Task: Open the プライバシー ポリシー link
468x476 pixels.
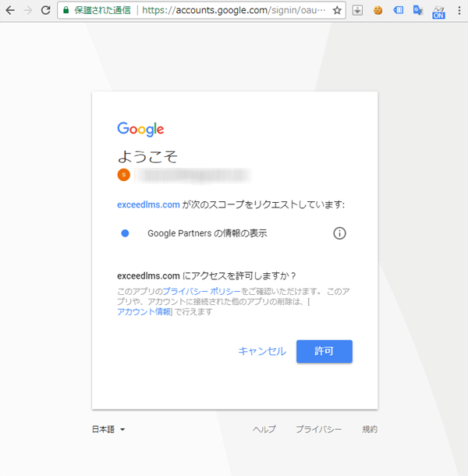Action: tap(202, 291)
